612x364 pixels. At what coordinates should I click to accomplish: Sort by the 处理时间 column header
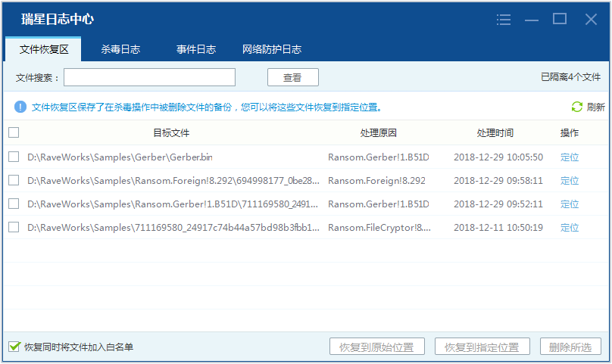pyautogui.click(x=495, y=133)
